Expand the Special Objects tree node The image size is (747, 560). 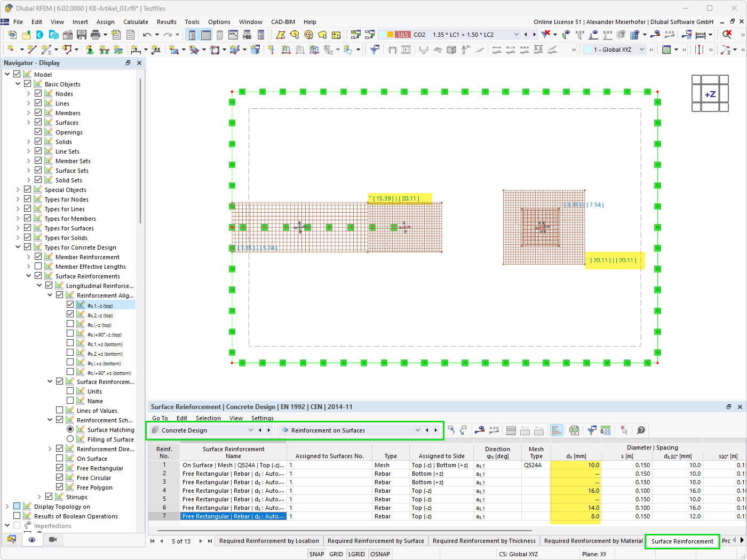(x=18, y=189)
